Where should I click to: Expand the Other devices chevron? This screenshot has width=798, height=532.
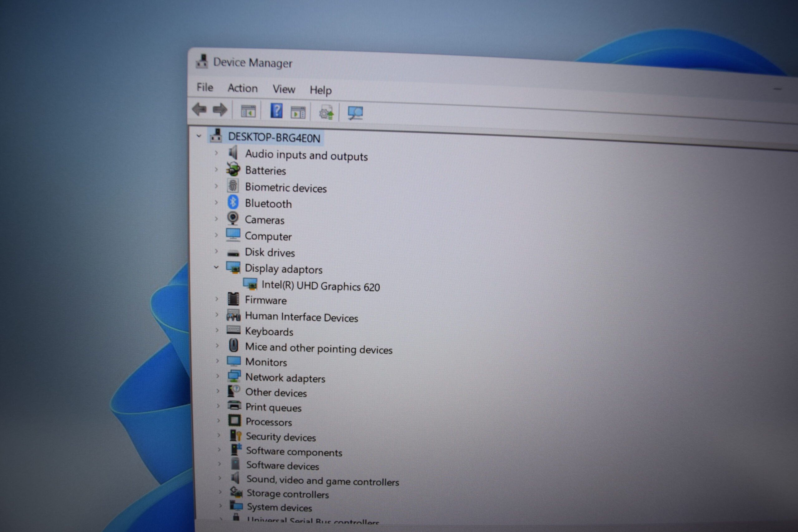pos(218,391)
